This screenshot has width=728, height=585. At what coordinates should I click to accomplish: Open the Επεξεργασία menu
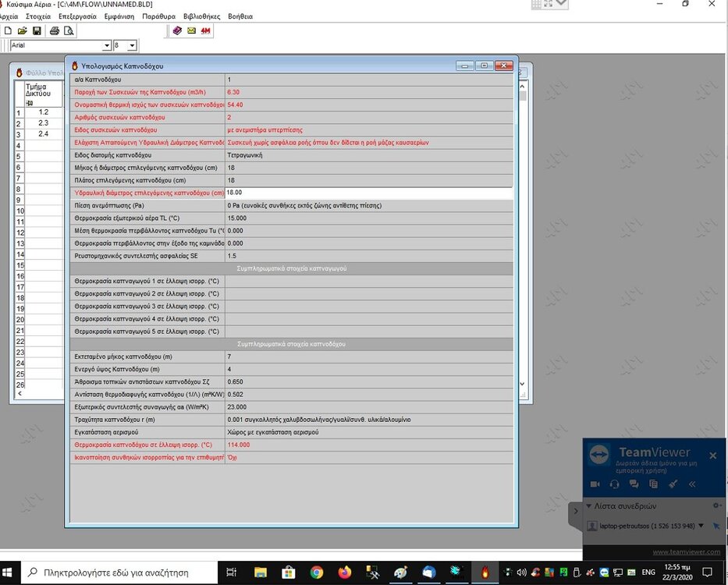(x=77, y=16)
